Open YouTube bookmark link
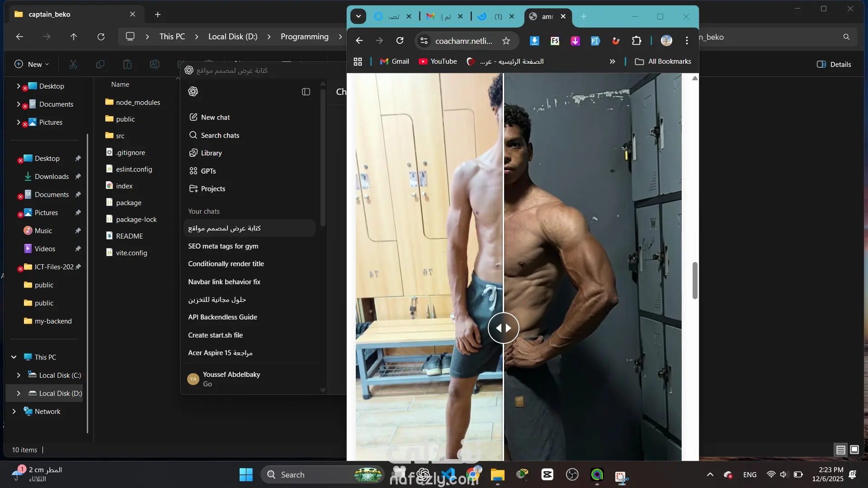This screenshot has height=488, width=868. coord(438,61)
